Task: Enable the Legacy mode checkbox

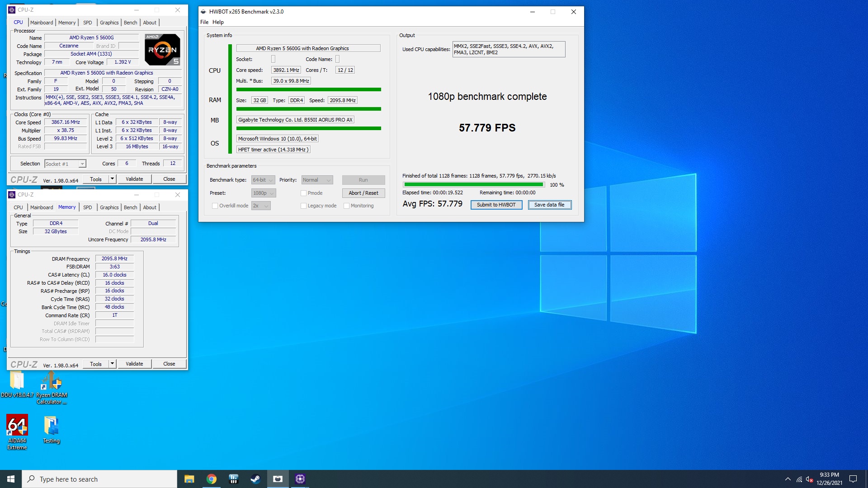Action: click(x=304, y=206)
